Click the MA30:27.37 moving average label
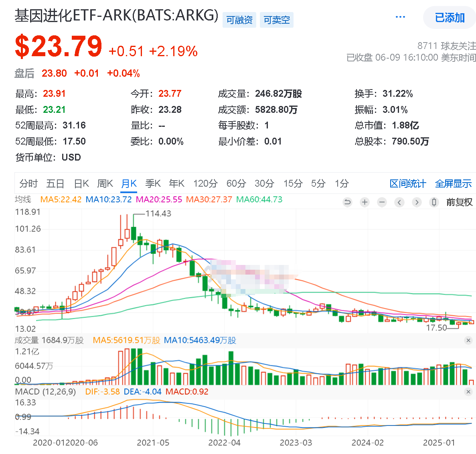Image resolution: width=476 pixels, height=454 pixels. [209, 200]
